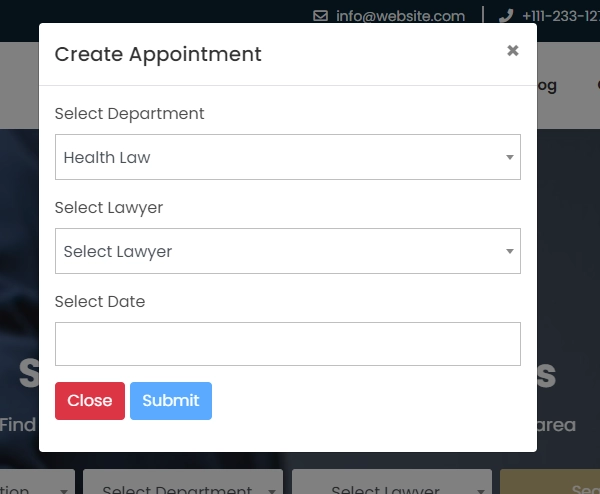Image resolution: width=600 pixels, height=494 pixels.
Task: Open the Health Law department dropdown
Action: pyautogui.click(x=288, y=157)
